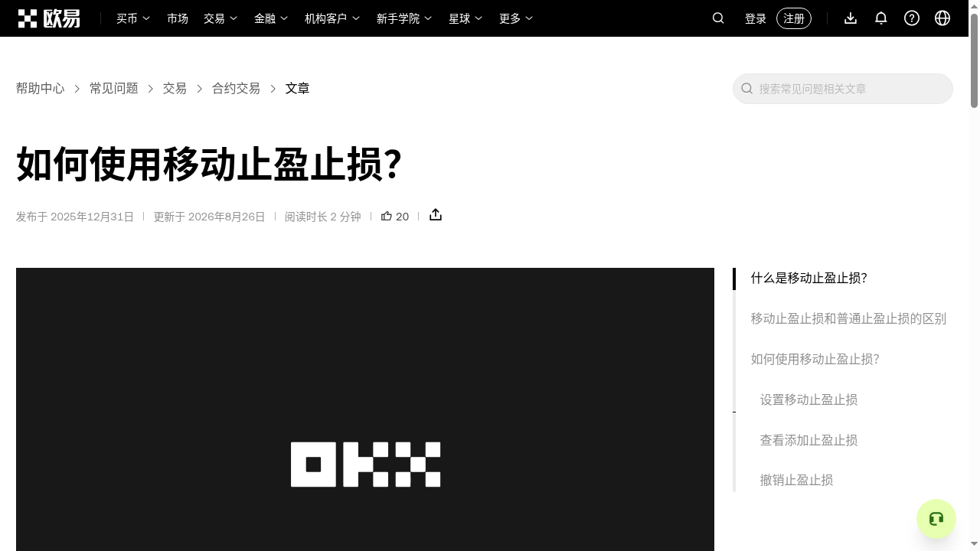Viewport: 980px width, 551px height.
Task: Jump to 查看添加止盈止损 subsection
Action: (x=808, y=441)
